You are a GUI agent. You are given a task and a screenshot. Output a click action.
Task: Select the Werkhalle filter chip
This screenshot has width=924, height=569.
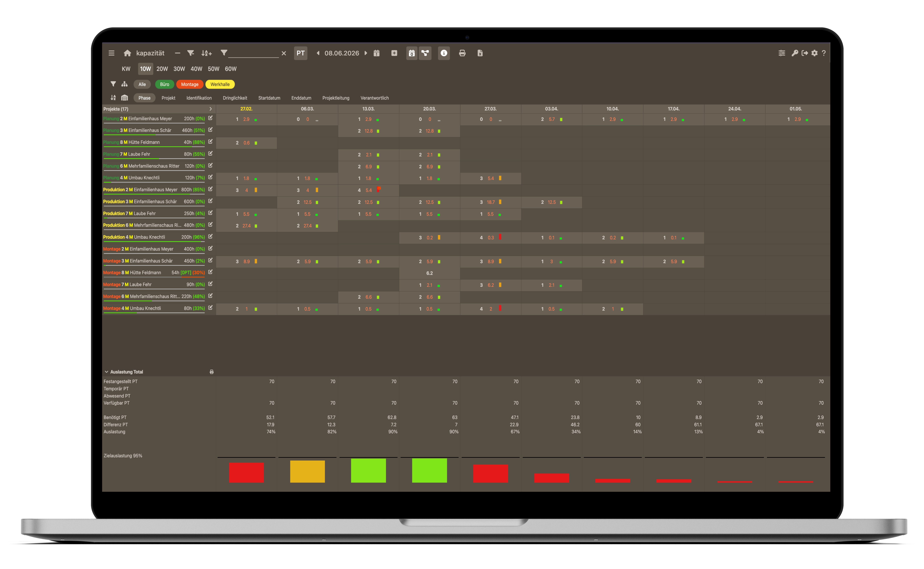coord(220,84)
